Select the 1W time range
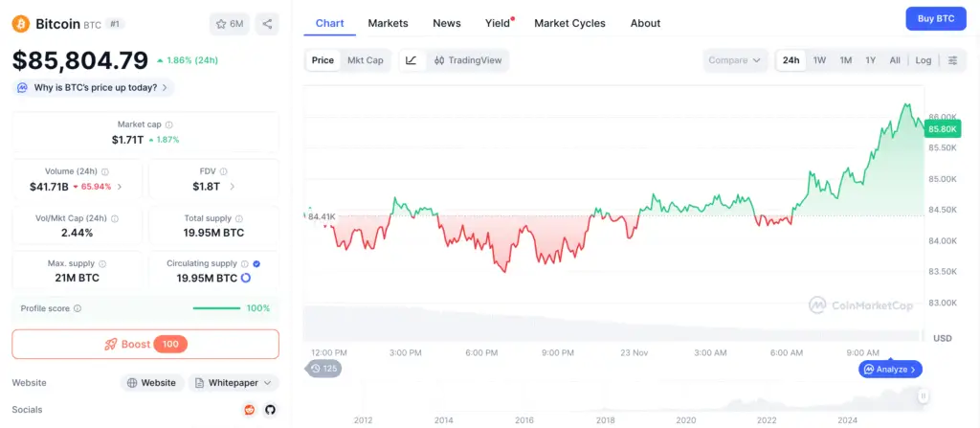Image resolution: width=980 pixels, height=428 pixels. coord(819,60)
